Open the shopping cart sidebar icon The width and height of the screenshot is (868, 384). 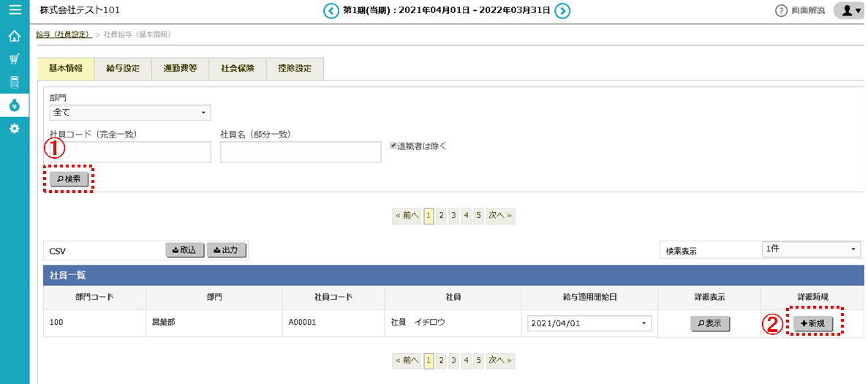(14, 59)
